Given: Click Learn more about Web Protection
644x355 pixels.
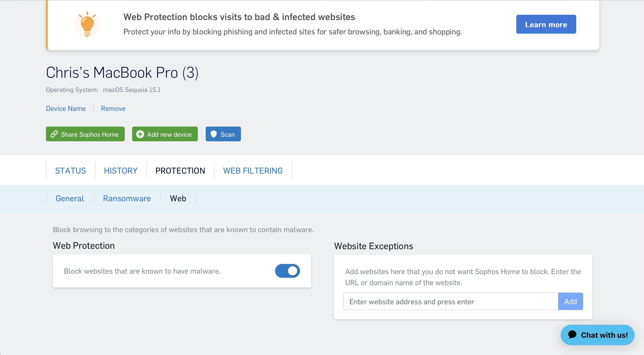Looking at the screenshot, I should tap(546, 24).
